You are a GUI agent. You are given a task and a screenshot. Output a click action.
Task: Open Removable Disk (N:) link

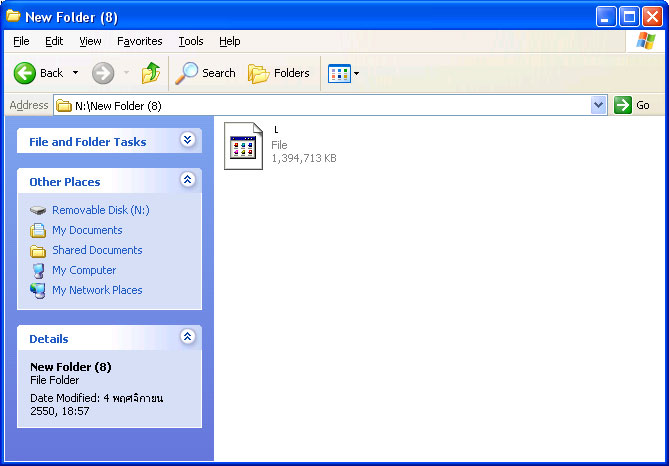tap(101, 210)
